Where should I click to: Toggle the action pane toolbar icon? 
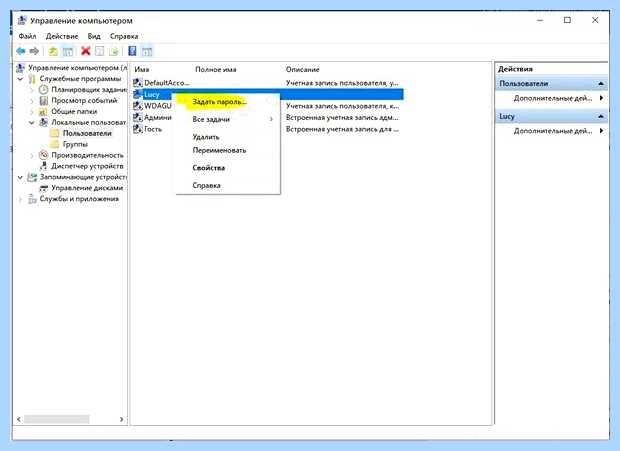pyautogui.click(x=147, y=51)
